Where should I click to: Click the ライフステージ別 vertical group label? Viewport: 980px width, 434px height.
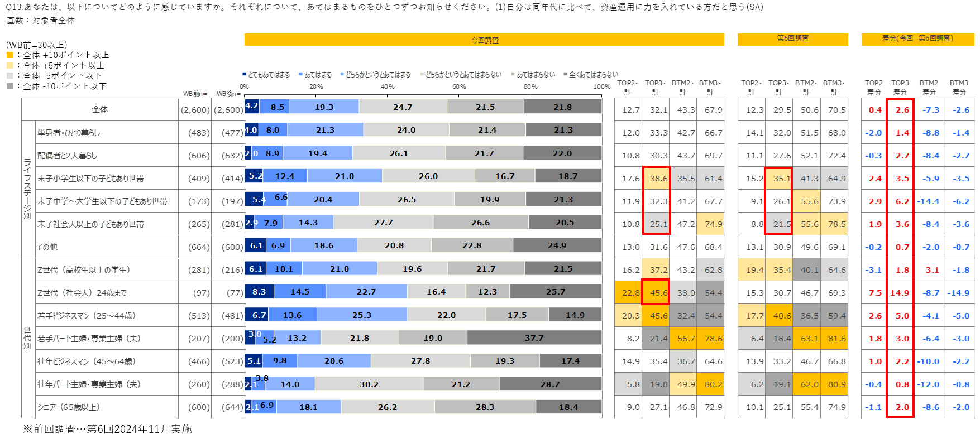(x=27, y=189)
